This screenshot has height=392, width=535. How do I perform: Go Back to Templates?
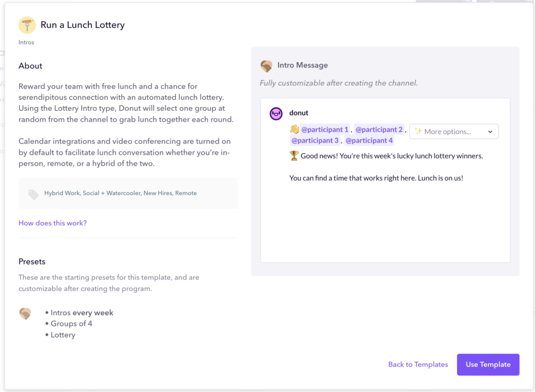(x=418, y=364)
